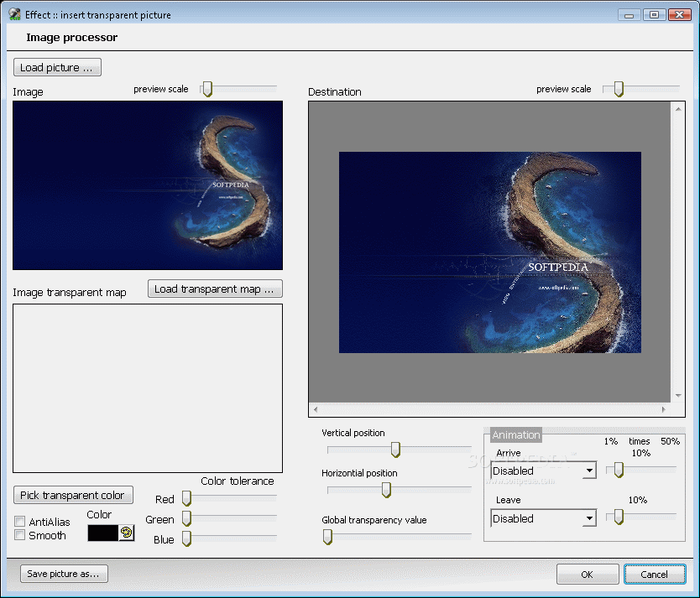This screenshot has width=700, height=598.
Task: Cancel the insert transparent picture effect
Action: click(655, 574)
